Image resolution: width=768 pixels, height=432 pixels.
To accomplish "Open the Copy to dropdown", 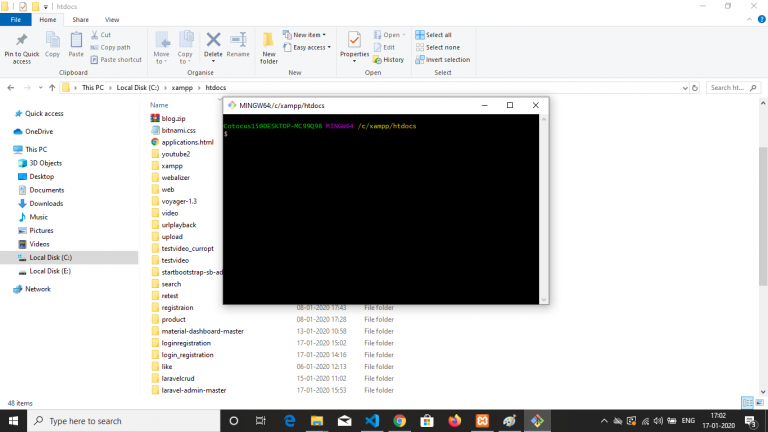I will pos(185,48).
